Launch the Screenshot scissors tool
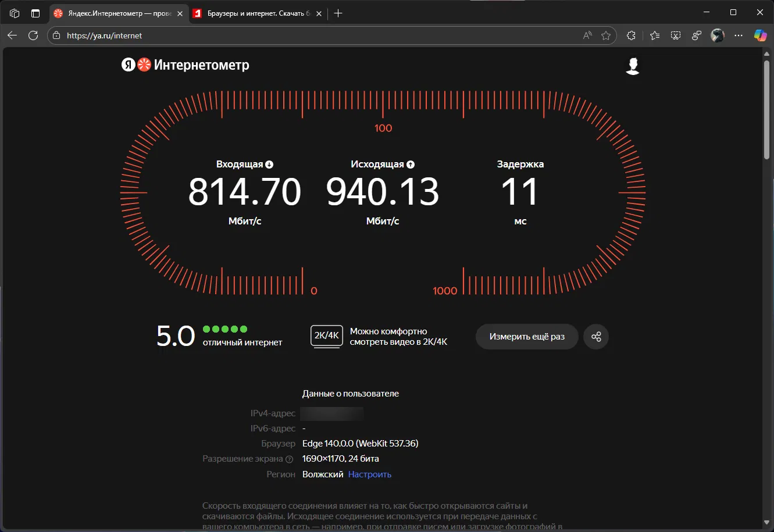Screen dimensions: 774x532 (676, 35)
